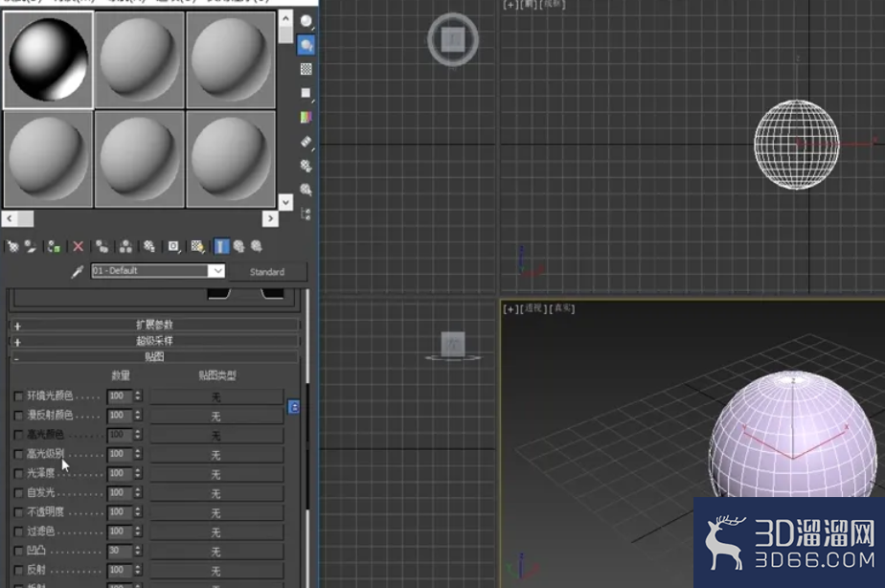Select the bottom-middle gray sample slot
This screenshot has width=885, height=588.
coord(140,159)
